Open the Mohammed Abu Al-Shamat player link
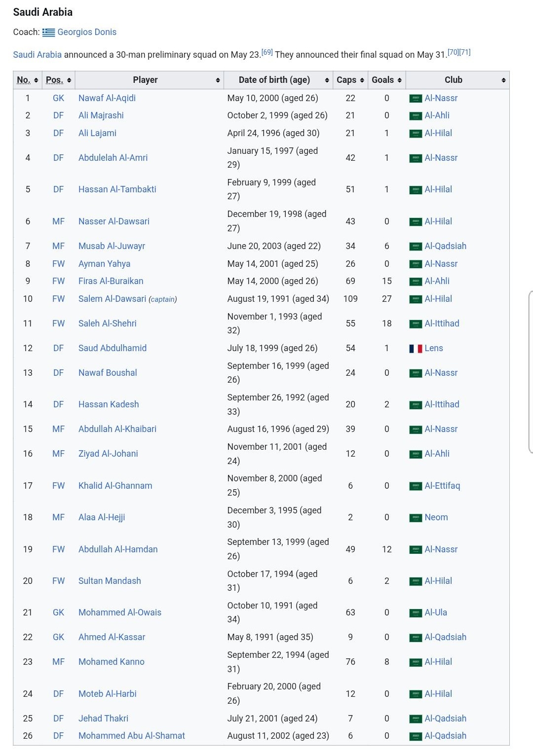This screenshot has width=533, height=756. click(x=132, y=736)
